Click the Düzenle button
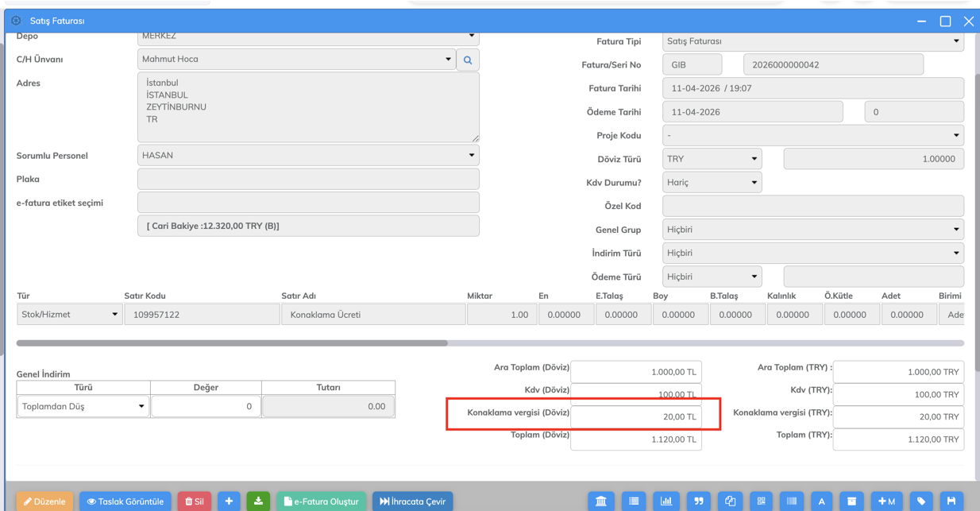The height and width of the screenshot is (511, 980). tap(44, 501)
